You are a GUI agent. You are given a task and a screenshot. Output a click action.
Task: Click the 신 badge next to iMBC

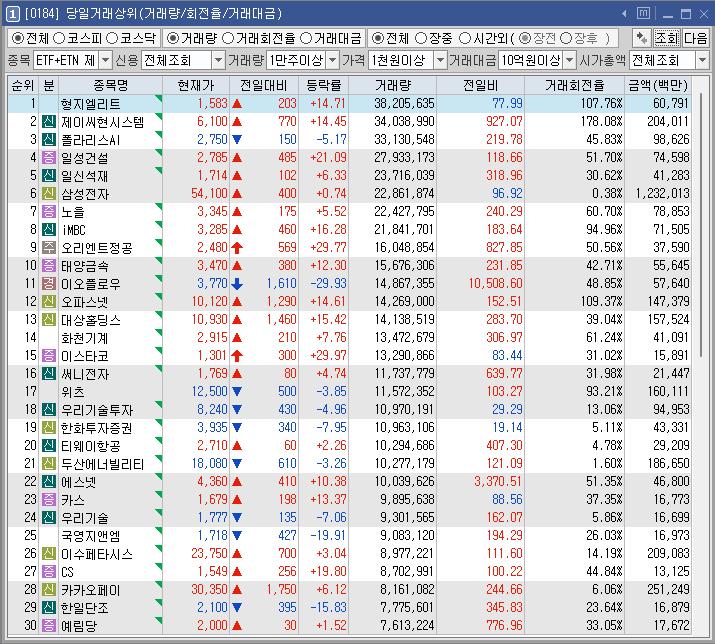coord(49,229)
